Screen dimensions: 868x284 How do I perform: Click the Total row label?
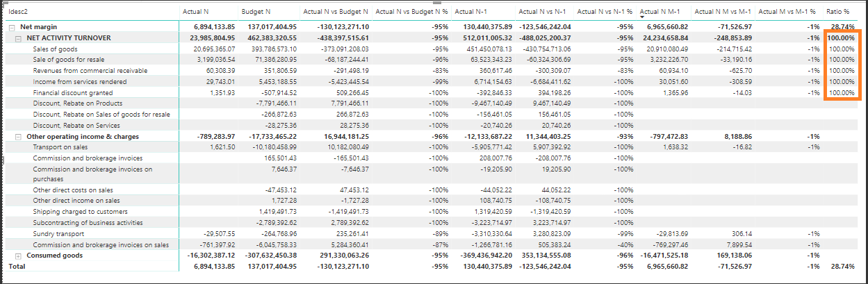[x=16, y=267]
